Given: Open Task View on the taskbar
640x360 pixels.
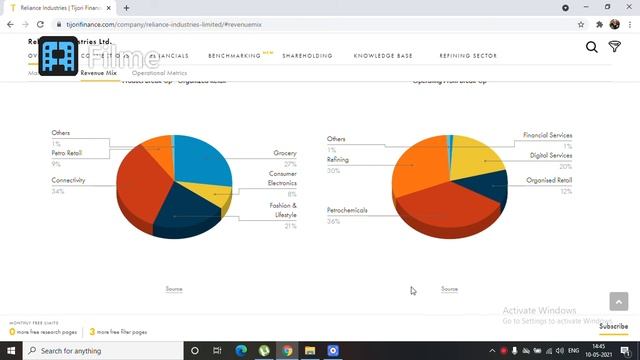Looking at the screenshot, I should (x=217, y=351).
